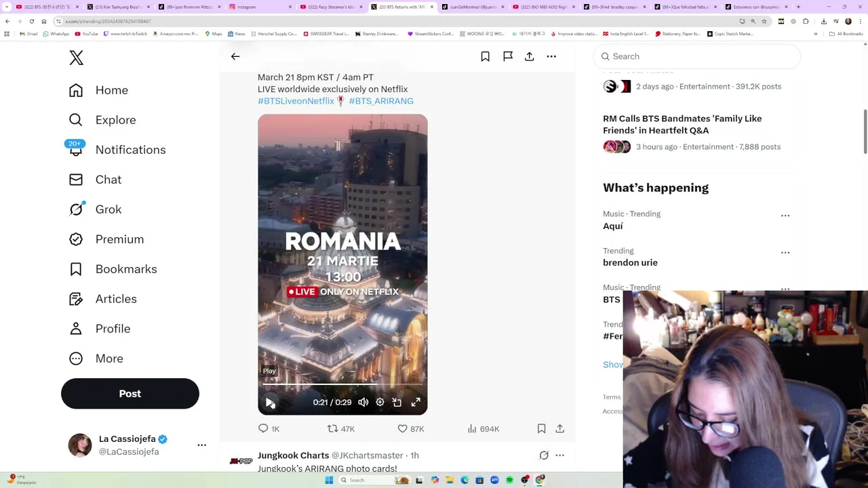Click the flag report icon in header
868x488 pixels.
pos(508,56)
